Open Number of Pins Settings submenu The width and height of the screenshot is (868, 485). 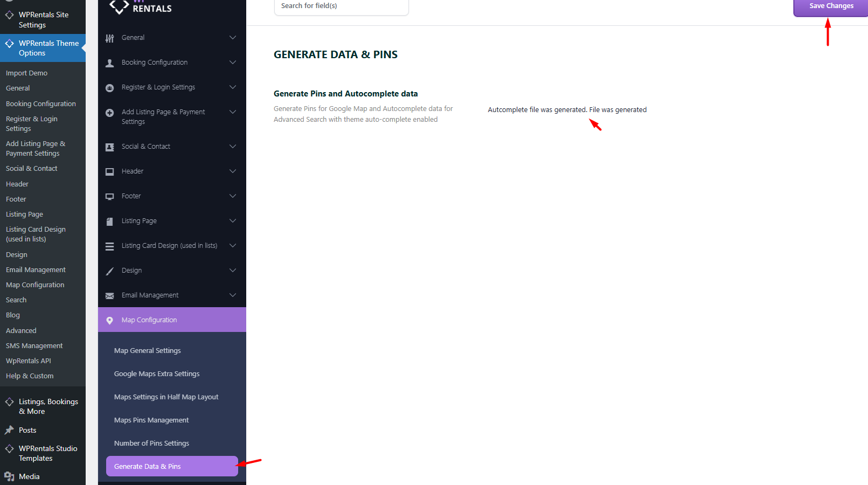pos(151,444)
